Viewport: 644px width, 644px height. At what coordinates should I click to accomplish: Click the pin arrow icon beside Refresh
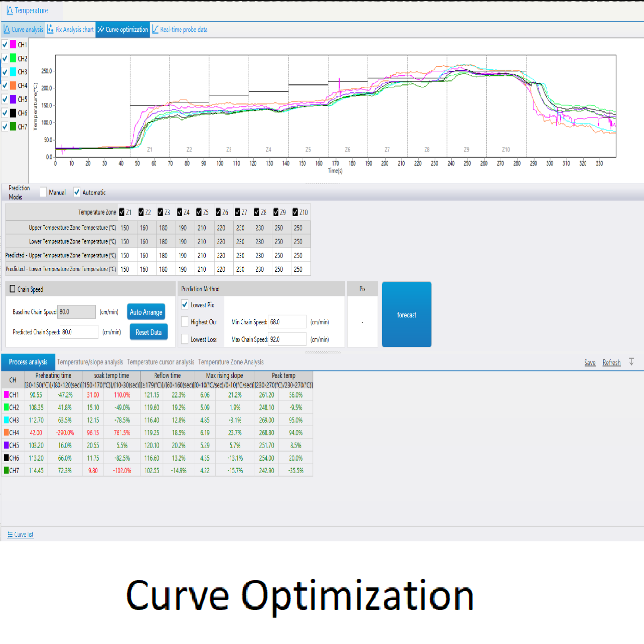[631, 362]
